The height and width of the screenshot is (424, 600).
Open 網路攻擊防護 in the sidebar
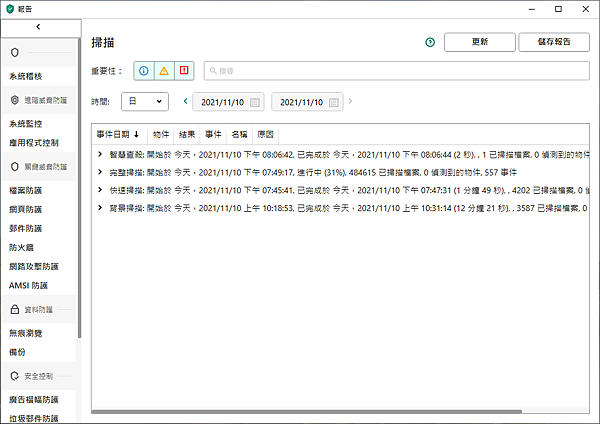point(34,266)
